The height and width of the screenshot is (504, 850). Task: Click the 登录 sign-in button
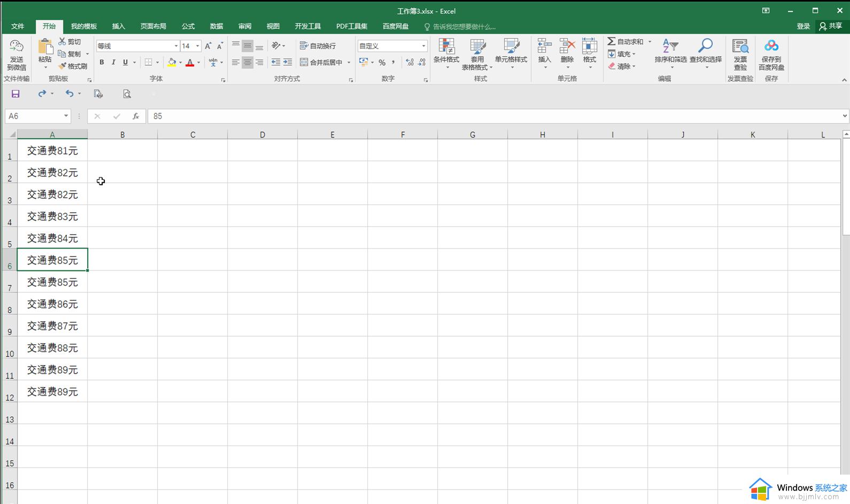pyautogui.click(x=803, y=26)
